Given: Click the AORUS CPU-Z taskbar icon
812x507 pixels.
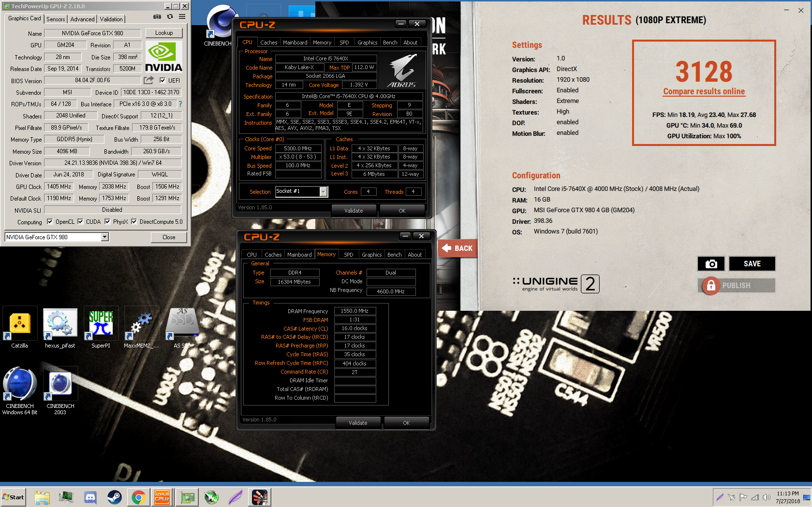Looking at the screenshot, I should pos(162,497).
